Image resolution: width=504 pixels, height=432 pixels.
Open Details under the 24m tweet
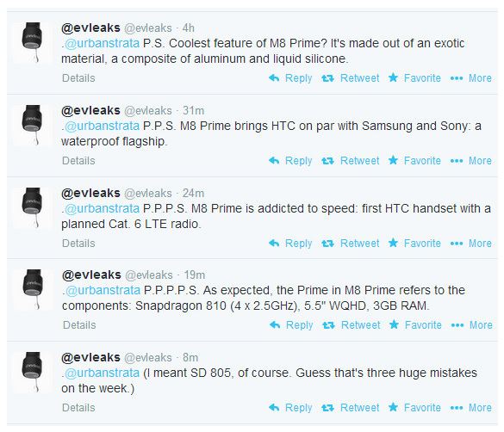pos(78,243)
